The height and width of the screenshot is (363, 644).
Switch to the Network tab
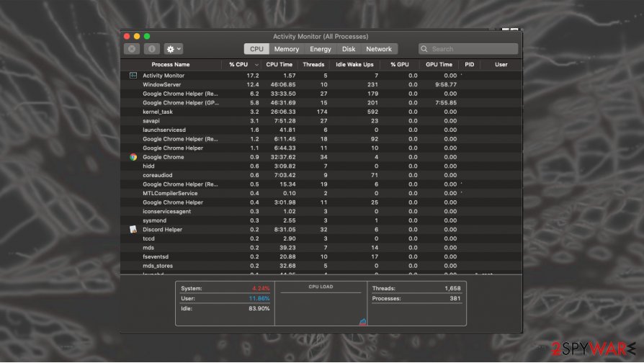click(379, 49)
